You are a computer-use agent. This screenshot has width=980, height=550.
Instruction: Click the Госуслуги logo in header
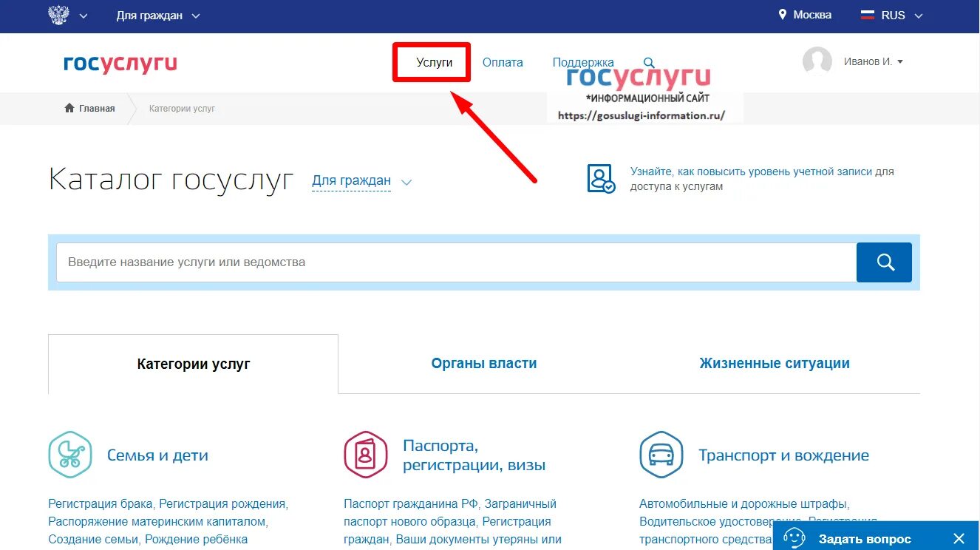120,64
